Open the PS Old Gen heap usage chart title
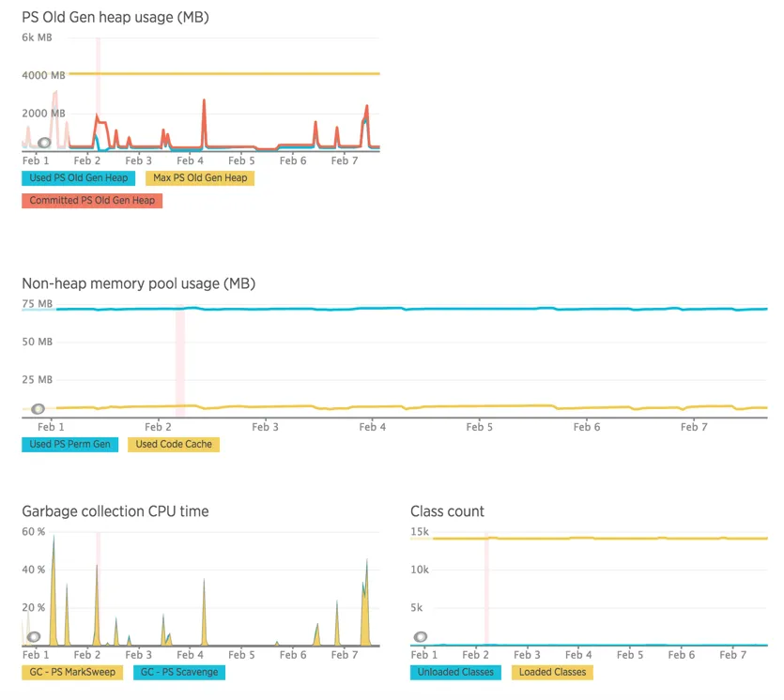 click(x=115, y=18)
